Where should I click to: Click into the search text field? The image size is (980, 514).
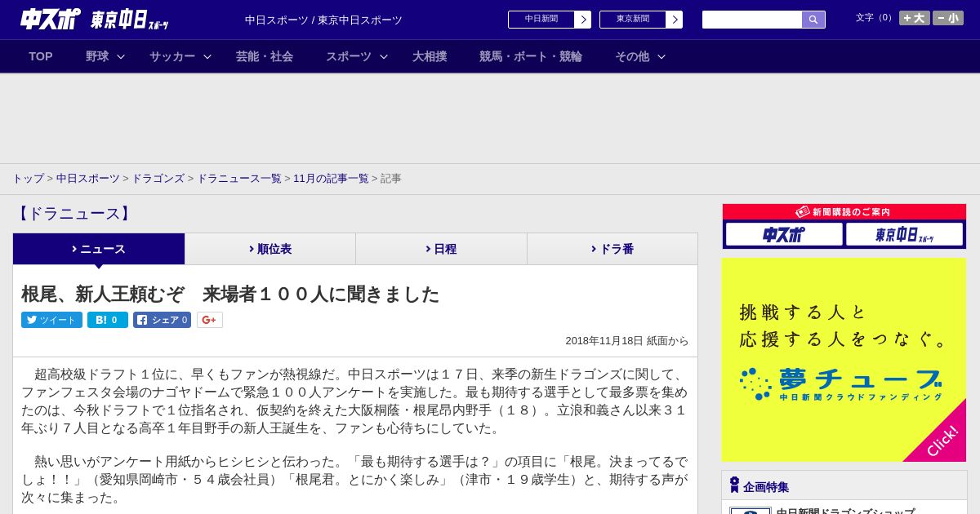[x=751, y=20]
